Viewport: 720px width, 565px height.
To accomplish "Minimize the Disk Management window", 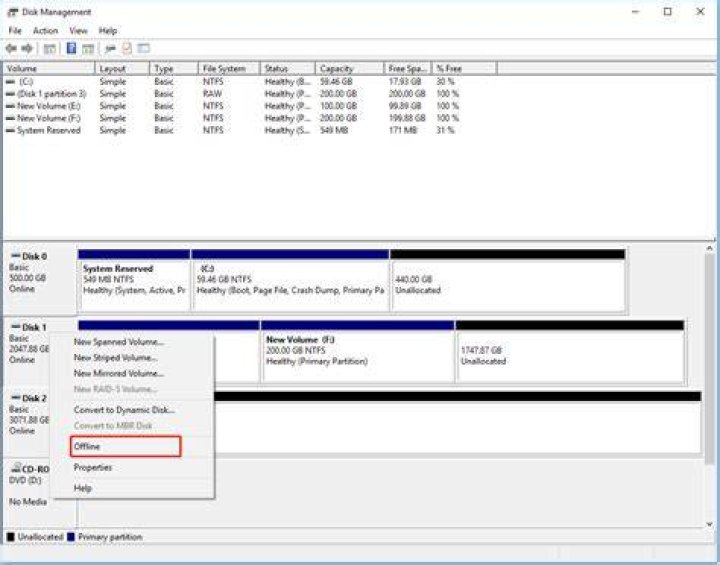I will pyautogui.click(x=636, y=12).
